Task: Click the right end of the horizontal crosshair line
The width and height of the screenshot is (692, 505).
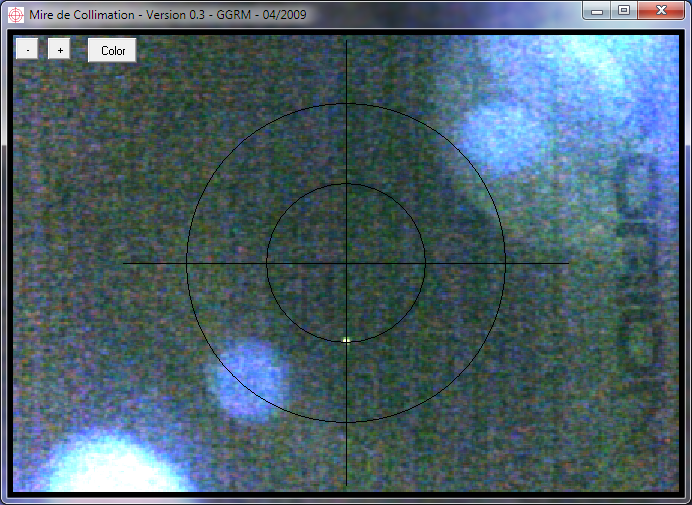Action: 567,263
